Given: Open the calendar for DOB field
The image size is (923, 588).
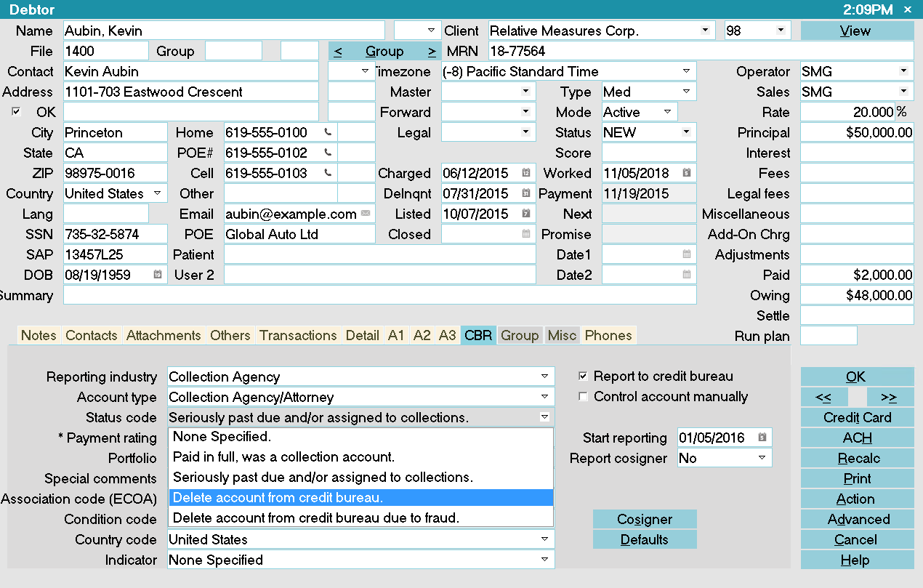Looking at the screenshot, I should 157,275.
